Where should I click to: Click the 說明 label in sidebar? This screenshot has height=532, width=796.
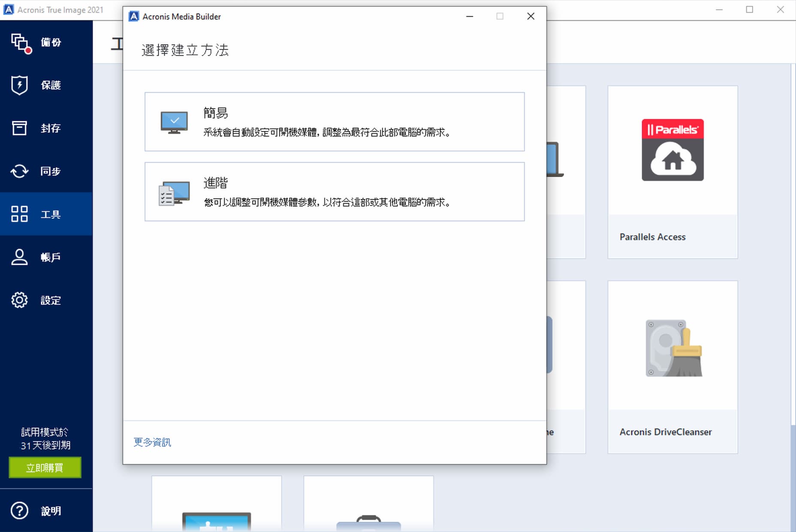51,511
